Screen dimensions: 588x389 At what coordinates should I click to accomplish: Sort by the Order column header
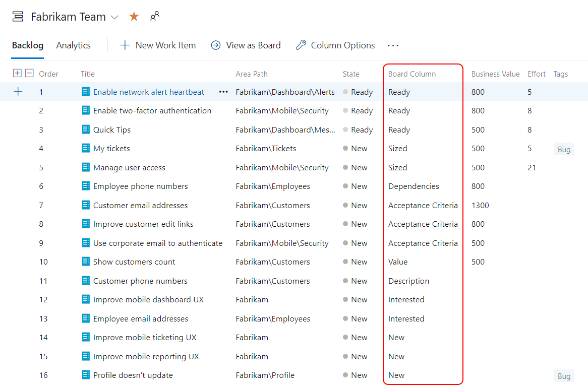tap(49, 74)
